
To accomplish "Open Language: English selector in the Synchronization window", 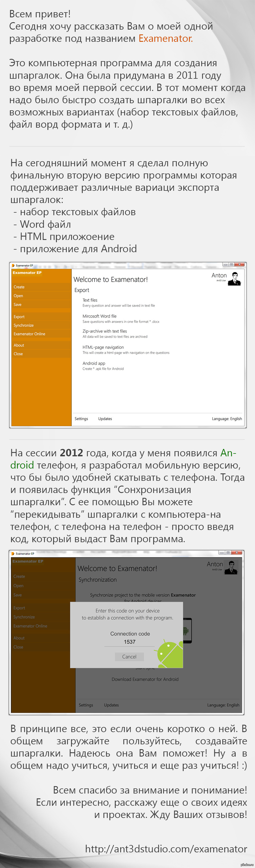I will pyautogui.click(x=223, y=705).
